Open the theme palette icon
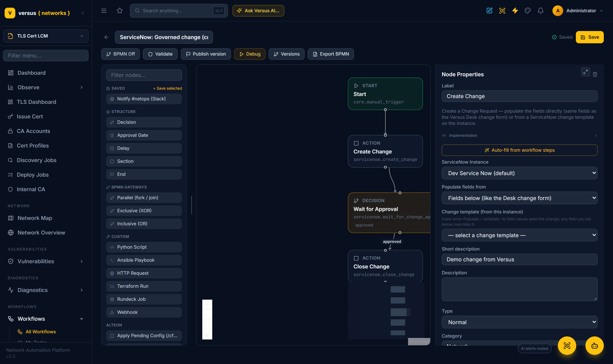This screenshot has width=613, height=364. click(528, 11)
